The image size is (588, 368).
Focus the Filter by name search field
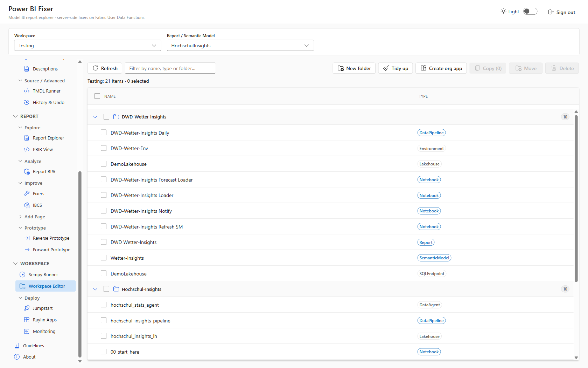pos(170,68)
